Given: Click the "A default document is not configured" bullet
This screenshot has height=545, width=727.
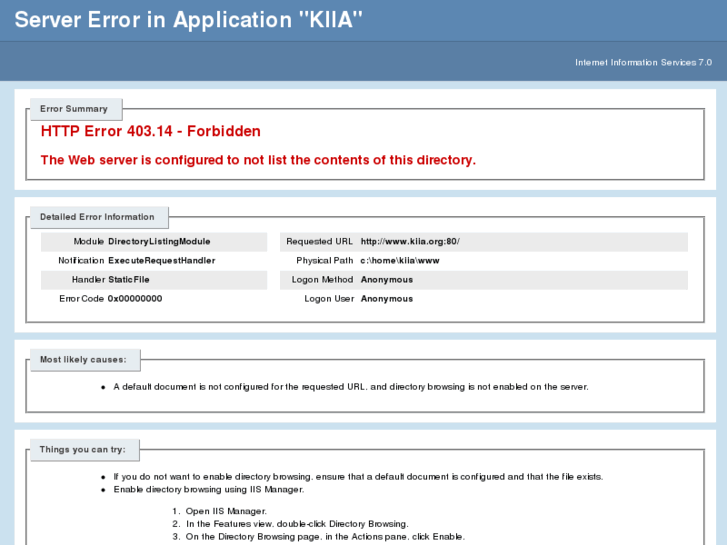Looking at the screenshot, I should coord(351,387).
